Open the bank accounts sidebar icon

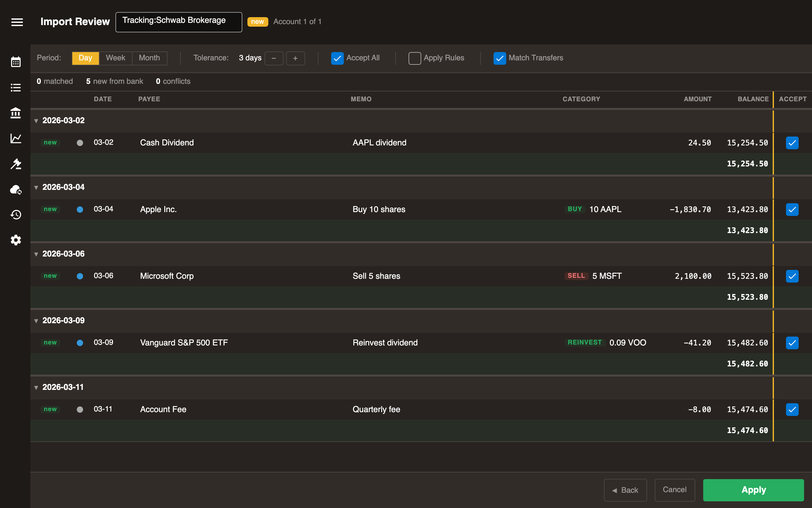[x=16, y=113]
